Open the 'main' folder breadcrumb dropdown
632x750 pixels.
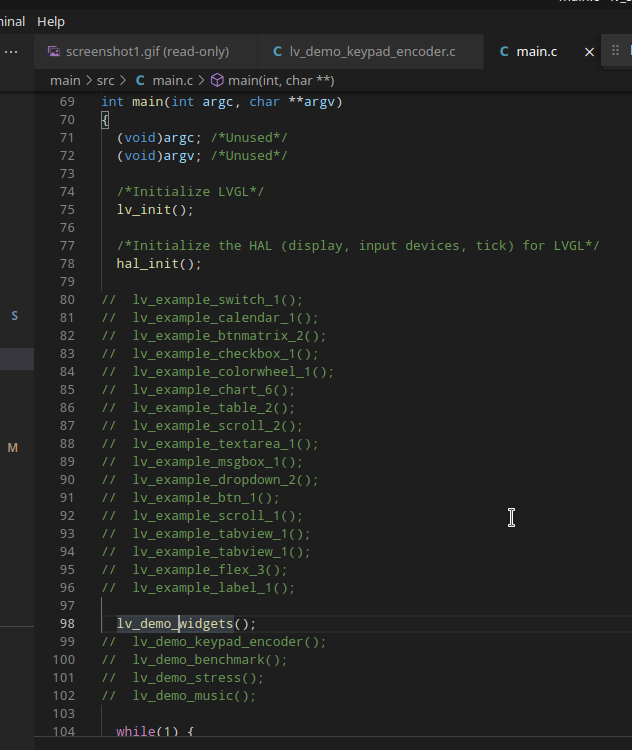[x=66, y=80]
